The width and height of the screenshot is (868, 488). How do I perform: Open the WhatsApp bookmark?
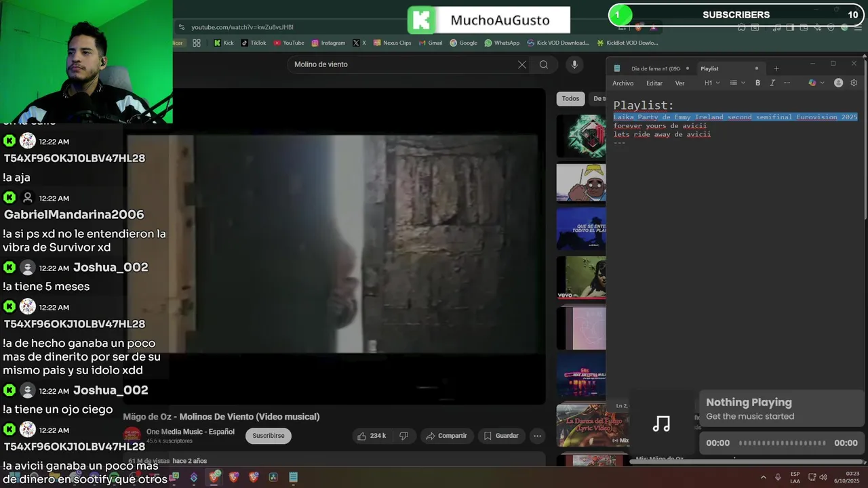click(502, 43)
